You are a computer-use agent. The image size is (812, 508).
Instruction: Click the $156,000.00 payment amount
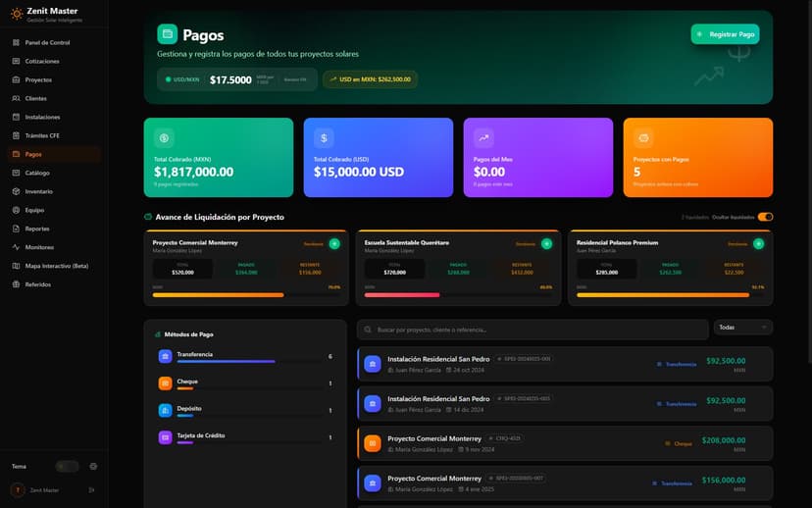point(724,480)
